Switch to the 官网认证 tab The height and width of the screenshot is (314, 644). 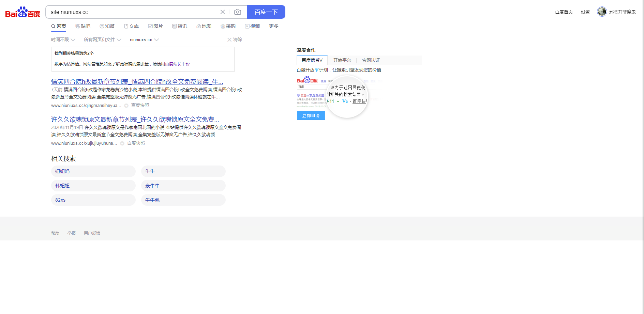click(x=371, y=60)
